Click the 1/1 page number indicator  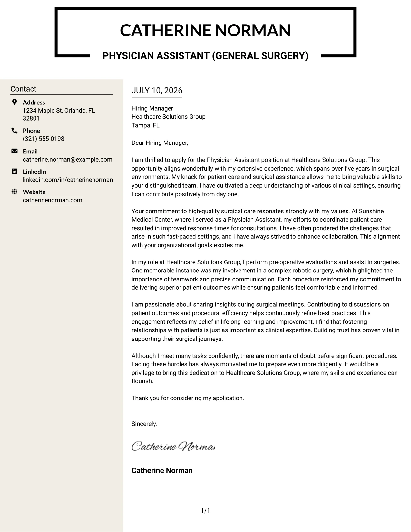point(205,511)
